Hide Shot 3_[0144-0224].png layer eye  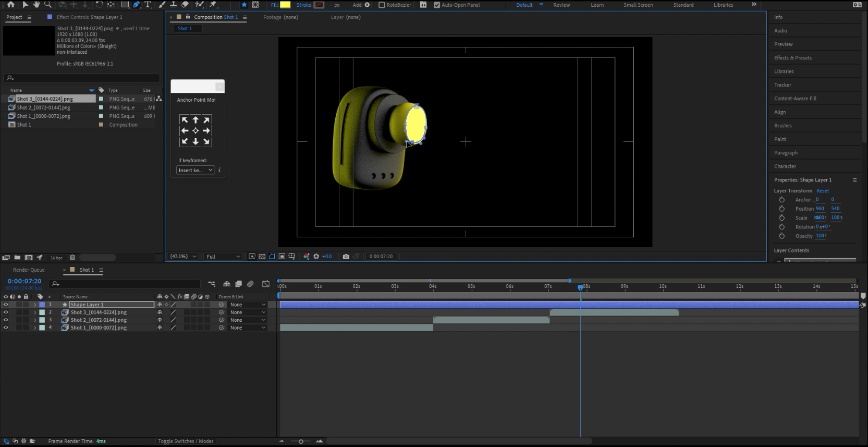pos(6,312)
